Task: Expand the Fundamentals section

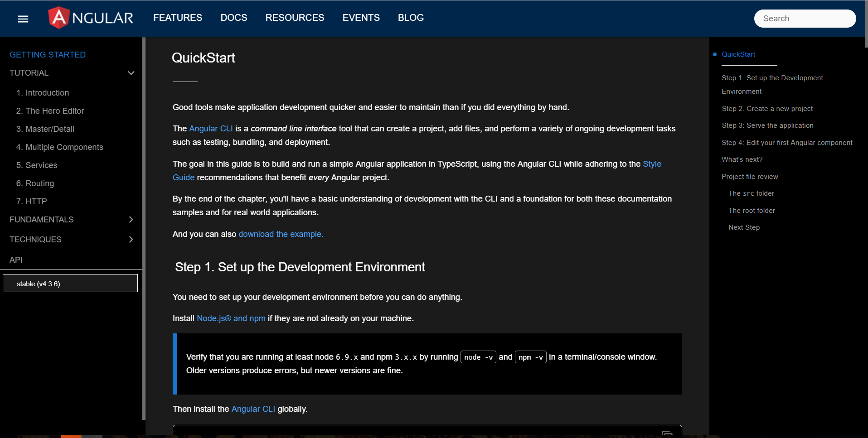Action: [x=131, y=220]
